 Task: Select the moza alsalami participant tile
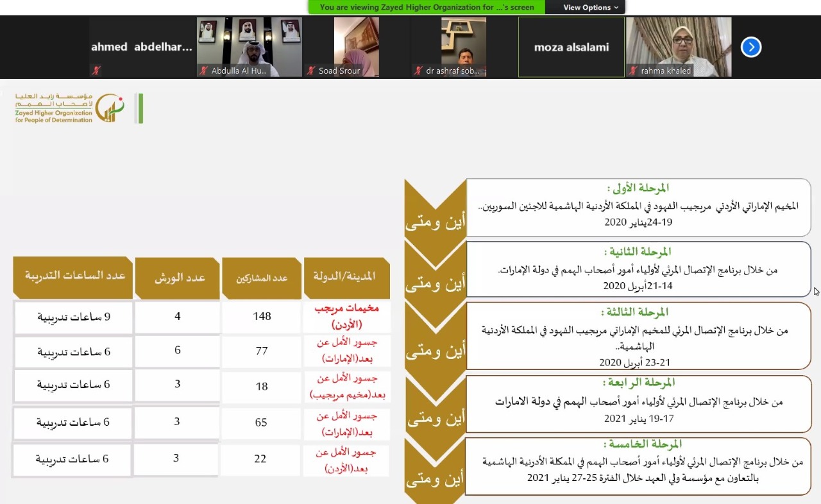tap(571, 47)
